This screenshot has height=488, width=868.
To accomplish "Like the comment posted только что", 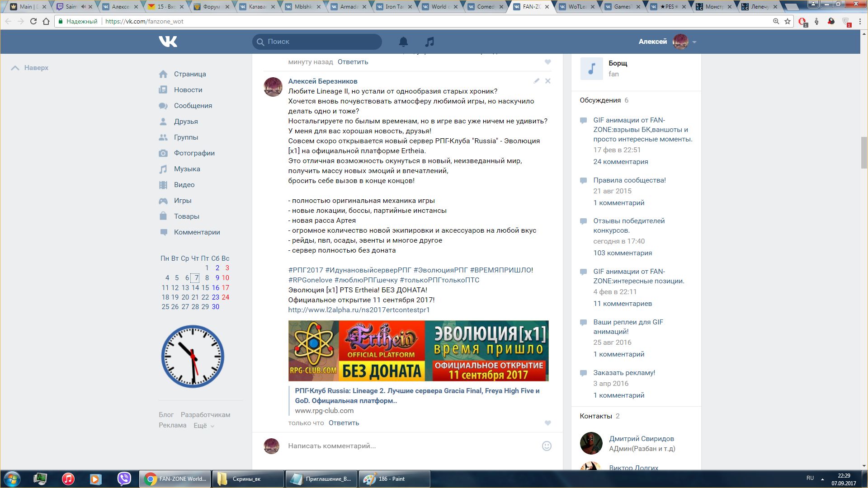I will 547,423.
